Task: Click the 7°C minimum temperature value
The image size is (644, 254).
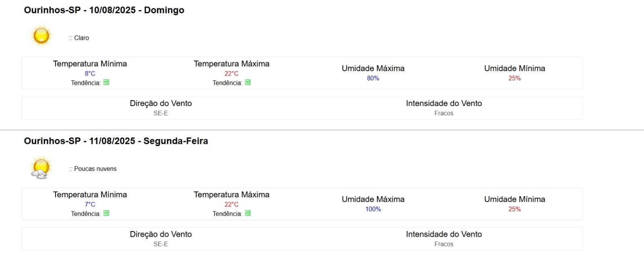Action: (90, 205)
